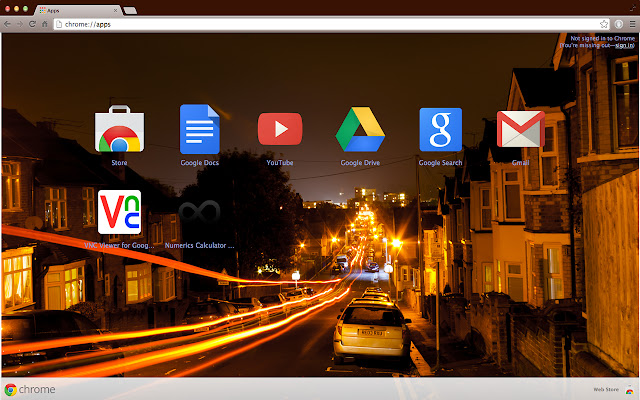Open the Chrome hamburger menu
The image size is (640, 400).
(x=632, y=24)
